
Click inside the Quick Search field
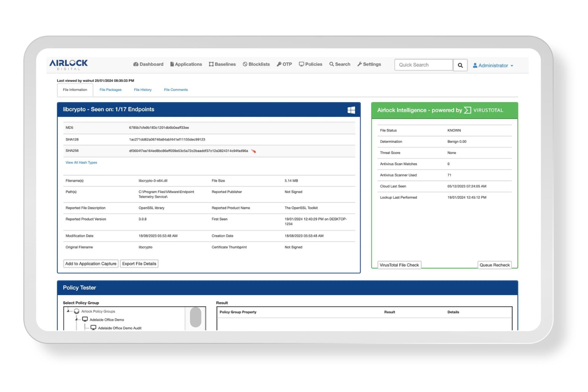coord(423,65)
